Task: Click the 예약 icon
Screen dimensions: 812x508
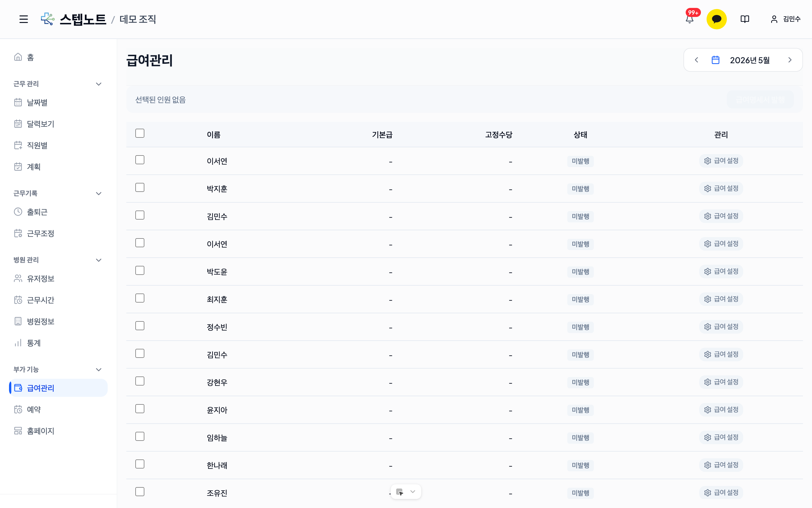Action: coord(18,409)
